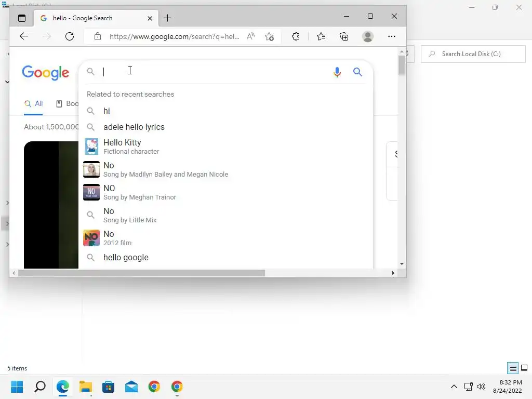The height and width of the screenshot is (399, 532).
Task: Select the 'hello google' suggestion
Action: tap(225, 258)
